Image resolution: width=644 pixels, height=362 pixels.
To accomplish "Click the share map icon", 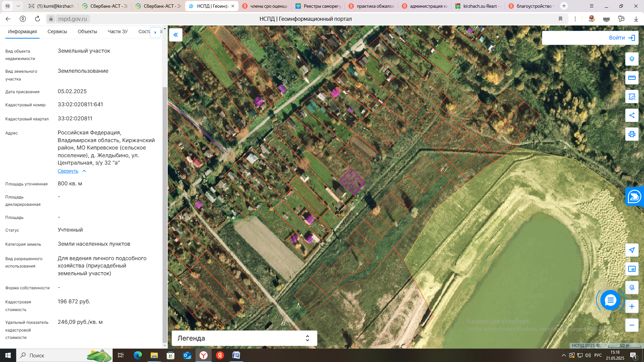I will pos(632,115).
